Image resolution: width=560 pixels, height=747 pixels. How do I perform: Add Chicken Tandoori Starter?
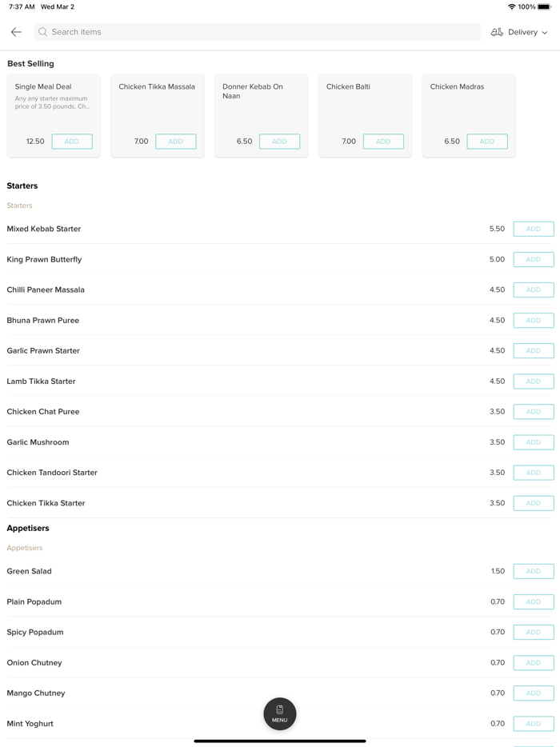point(534,473)
